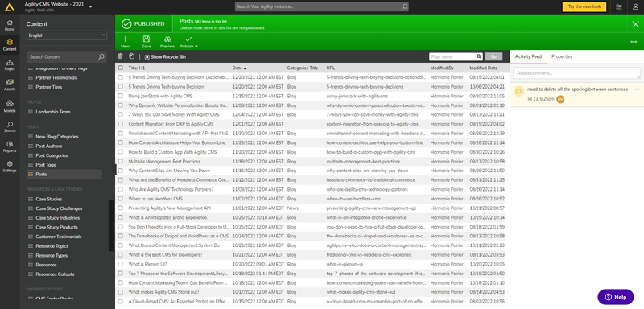Click the filter items magnifier icon
The image size is (644, 309).
(479, 56)
